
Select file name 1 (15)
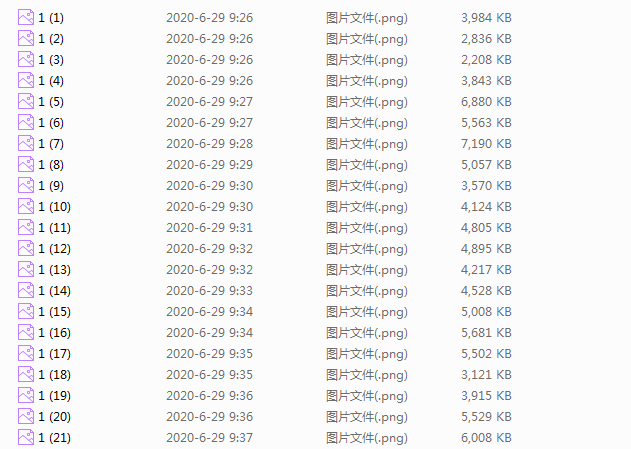click(x=54, y=311)
